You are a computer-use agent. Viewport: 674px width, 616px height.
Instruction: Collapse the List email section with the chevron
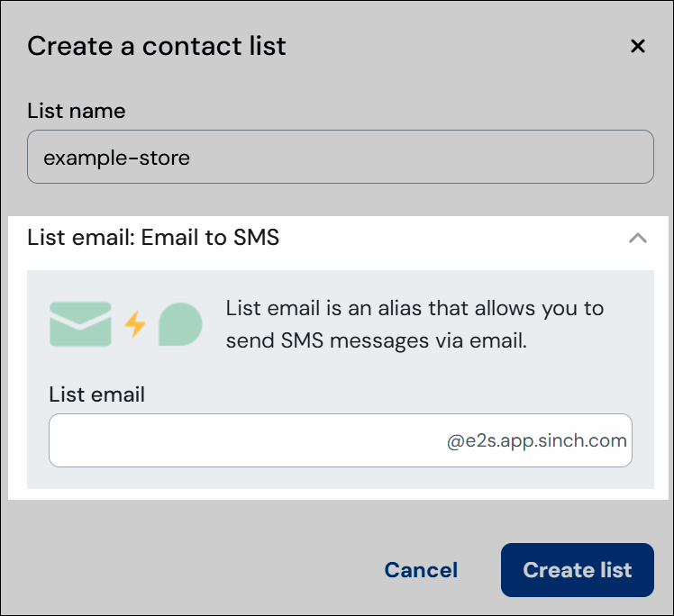tap(637, 238)
